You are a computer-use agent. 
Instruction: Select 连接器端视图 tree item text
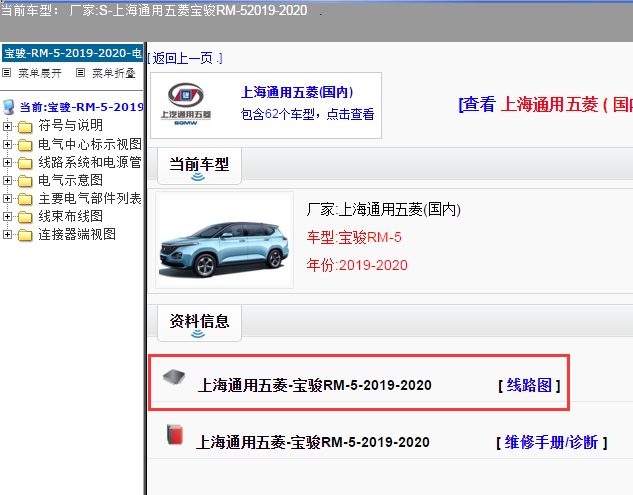click(77, 234)
